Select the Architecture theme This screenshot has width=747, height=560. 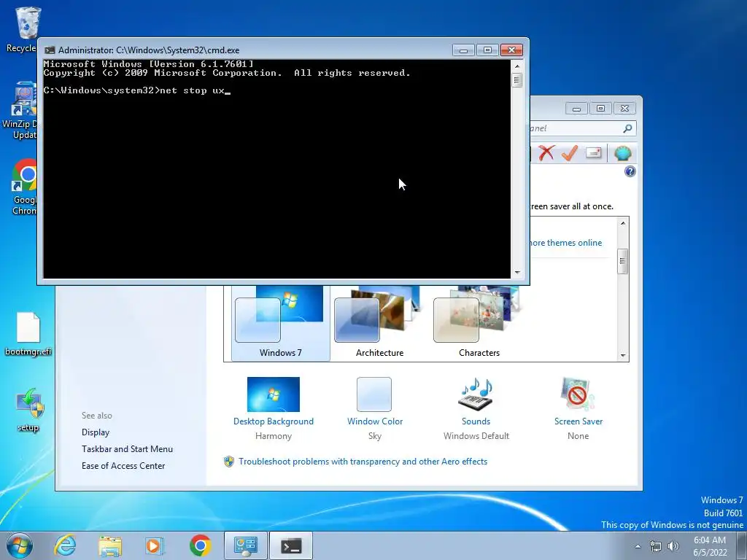click(x=379, y=323)
